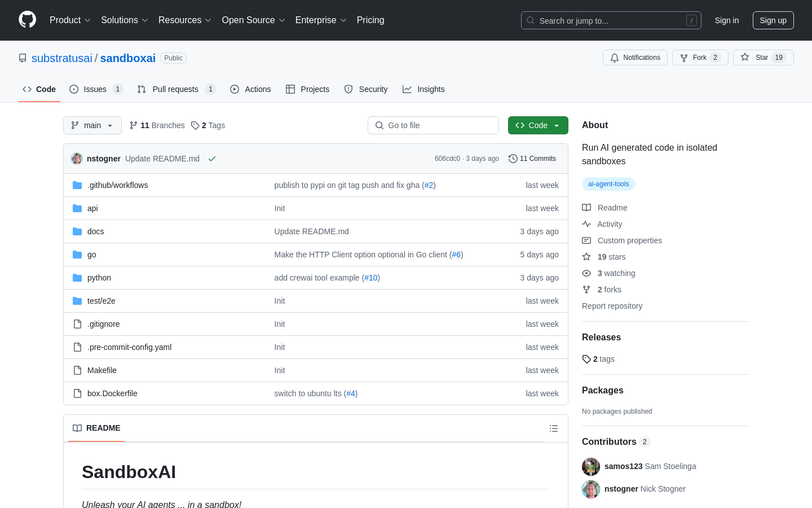Click the eye icon next to watching

(586, 273)
